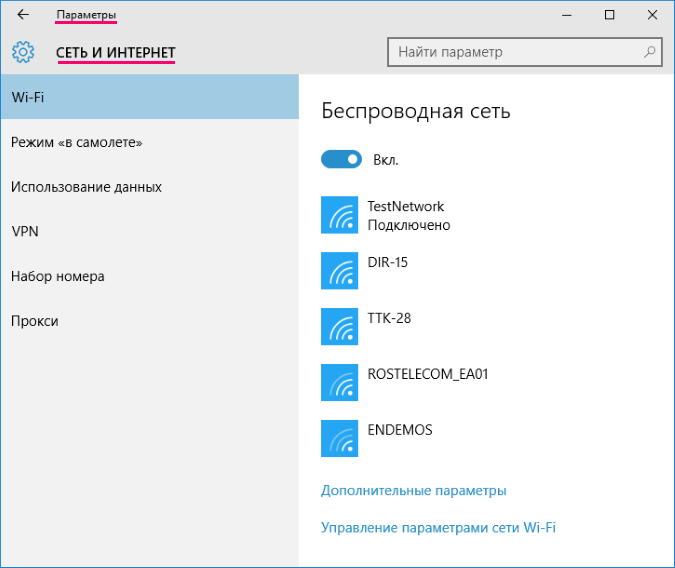Click the TestNetwork Wi-Fi signal icon
The width and height of the screenshot is (675, 568).
click(x=340, y=215)
